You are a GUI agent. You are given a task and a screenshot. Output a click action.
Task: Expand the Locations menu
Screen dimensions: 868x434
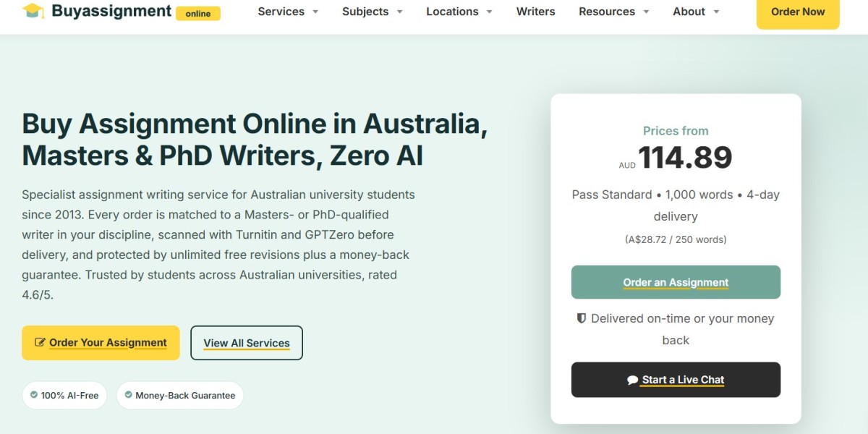point(459,12)
